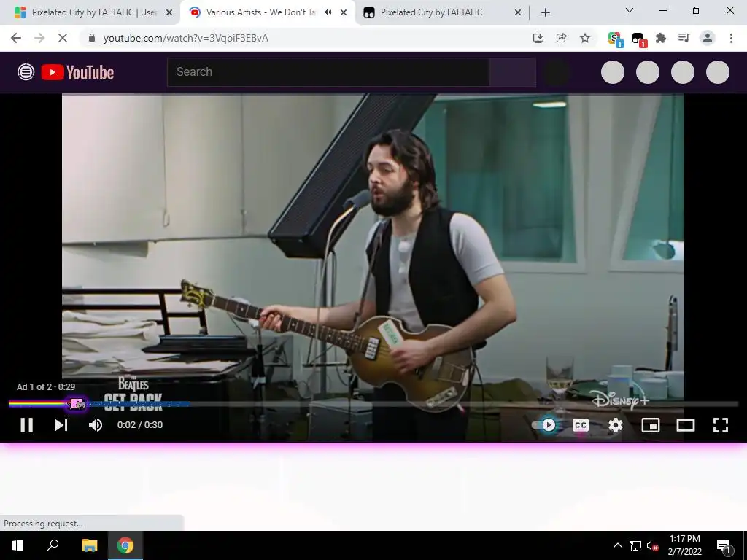The image size is (747, 560).
Task: Open Chrome three-dot menu
Action: pos(731,38)
